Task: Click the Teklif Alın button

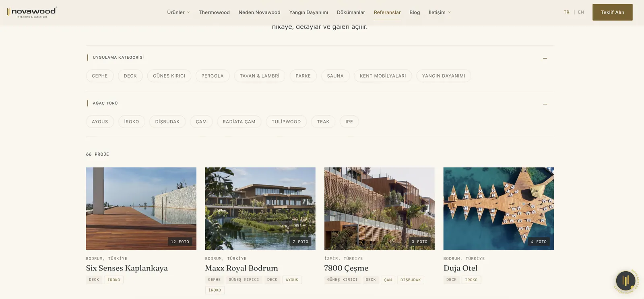Action: point(613,12)
